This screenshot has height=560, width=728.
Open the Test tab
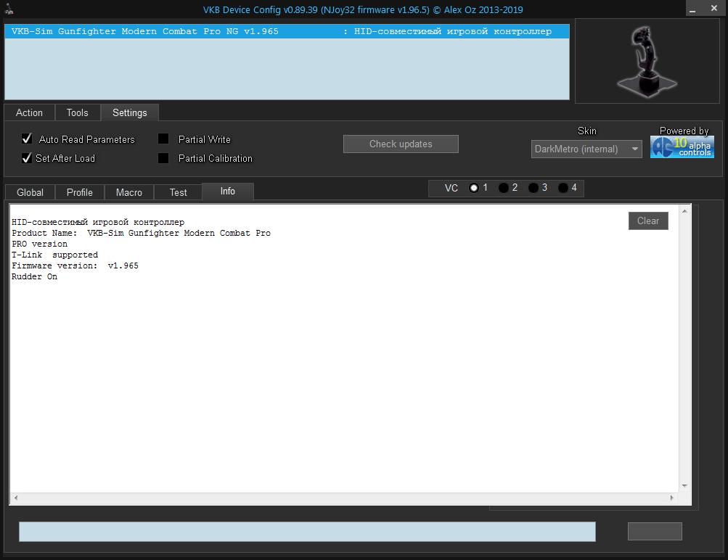click(x=179, y=192)
